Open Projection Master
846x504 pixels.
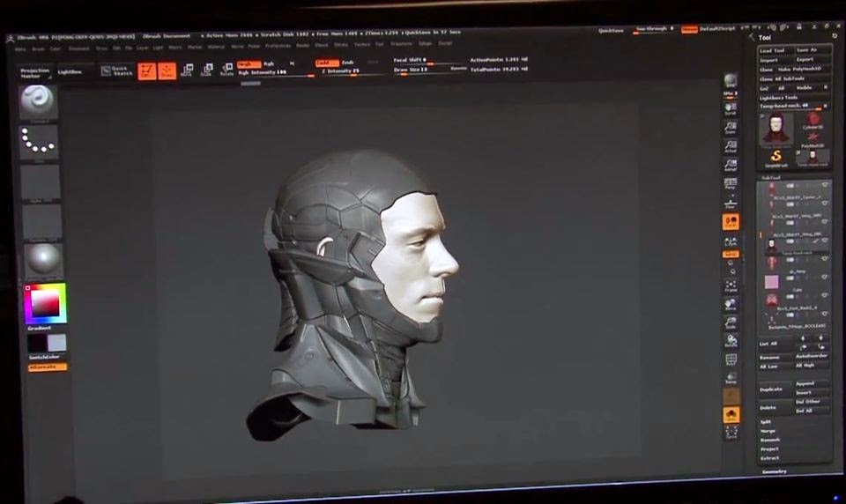click(x=35, y=73)
